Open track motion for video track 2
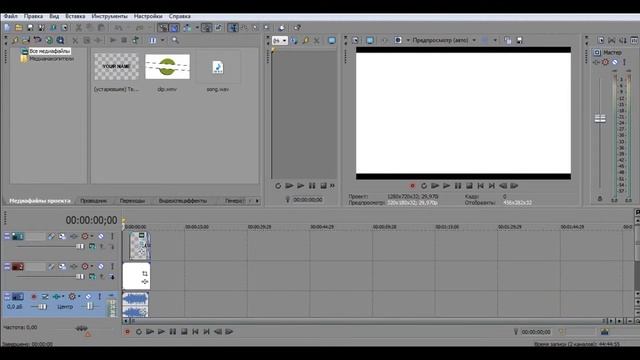The width and height of the screenshot is (640, 360). 62,267
